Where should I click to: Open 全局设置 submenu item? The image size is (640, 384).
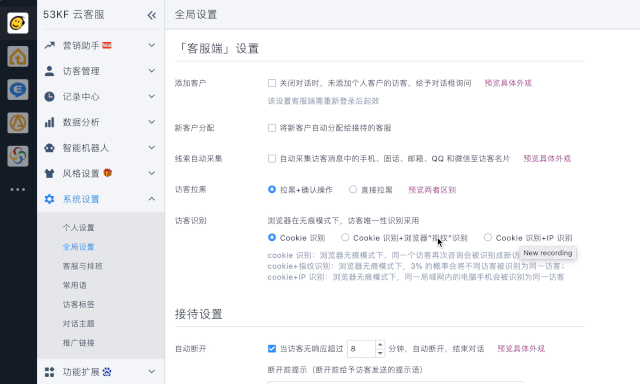pos(78,247)
